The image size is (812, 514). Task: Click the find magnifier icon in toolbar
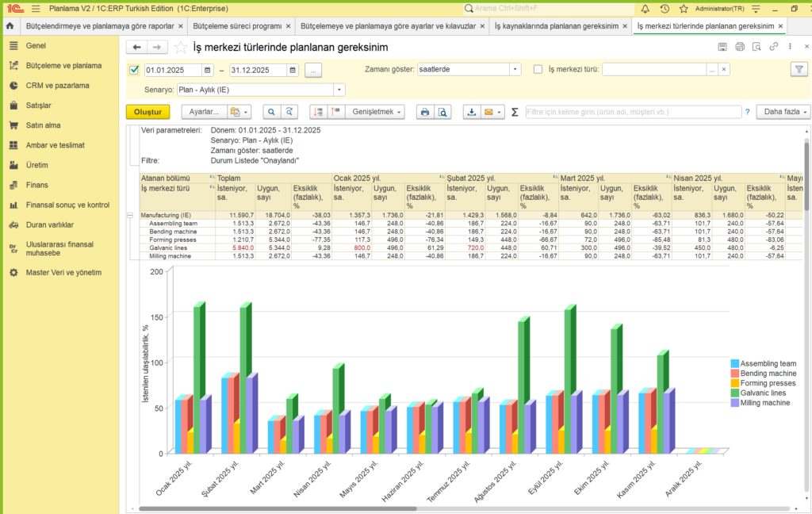click(271, 112)
